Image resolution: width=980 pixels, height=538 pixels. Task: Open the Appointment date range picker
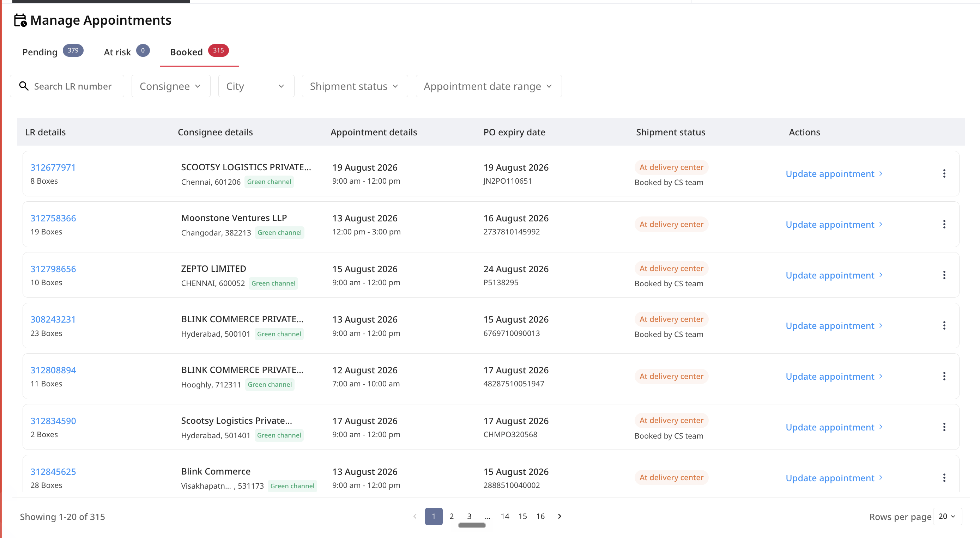tap(489, 86)
